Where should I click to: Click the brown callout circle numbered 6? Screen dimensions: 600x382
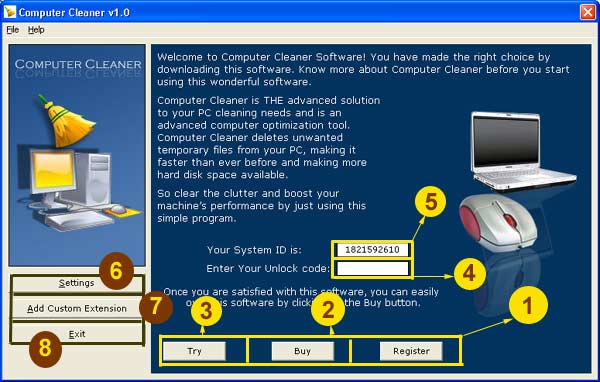click(116, 271)
